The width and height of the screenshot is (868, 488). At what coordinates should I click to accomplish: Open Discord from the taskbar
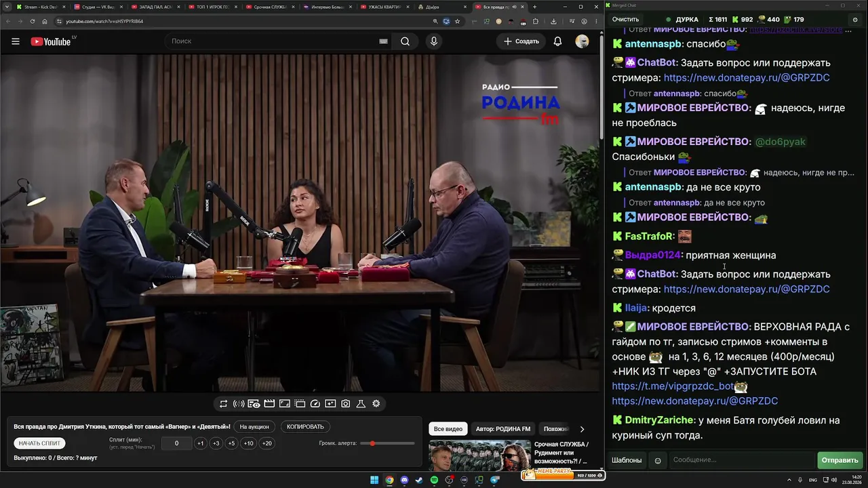click(405, 481)
